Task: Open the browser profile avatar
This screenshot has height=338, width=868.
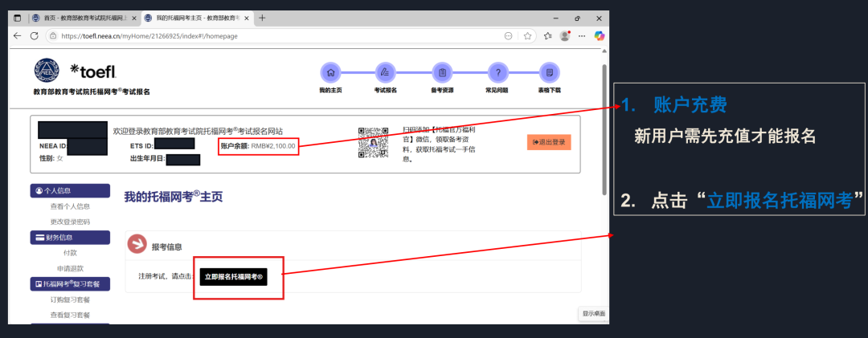Action: point(565,36)
